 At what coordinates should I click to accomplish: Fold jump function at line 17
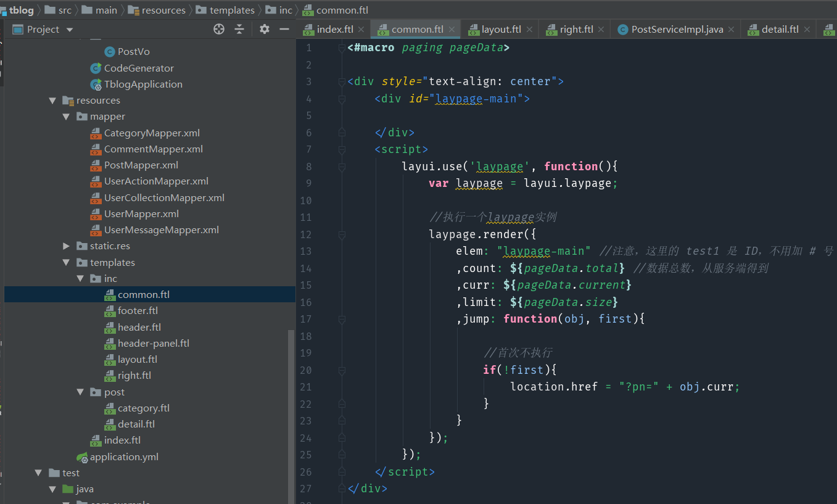click(340, 319)
